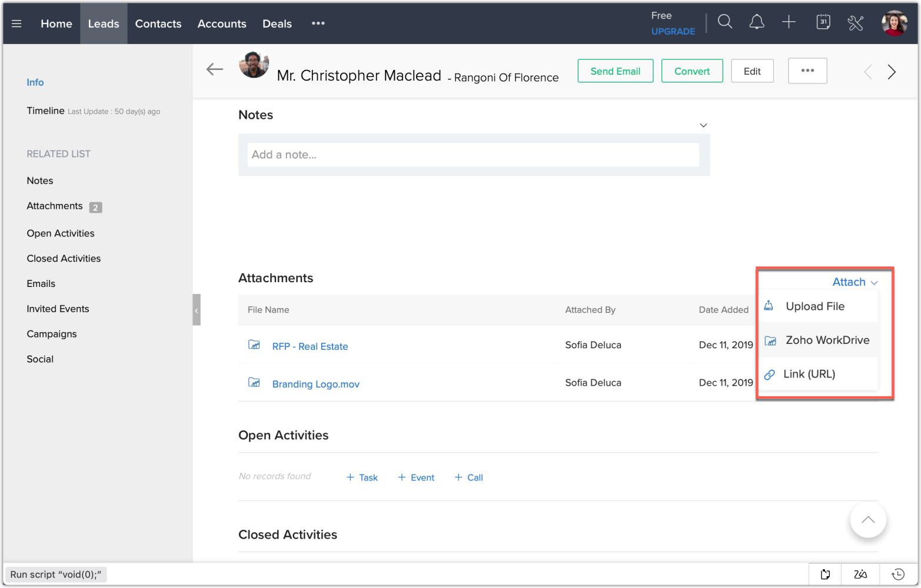The height and width of the screenshot is (588, 921).
Task: Switch to the Contacts tab
Action: point(158,24)
